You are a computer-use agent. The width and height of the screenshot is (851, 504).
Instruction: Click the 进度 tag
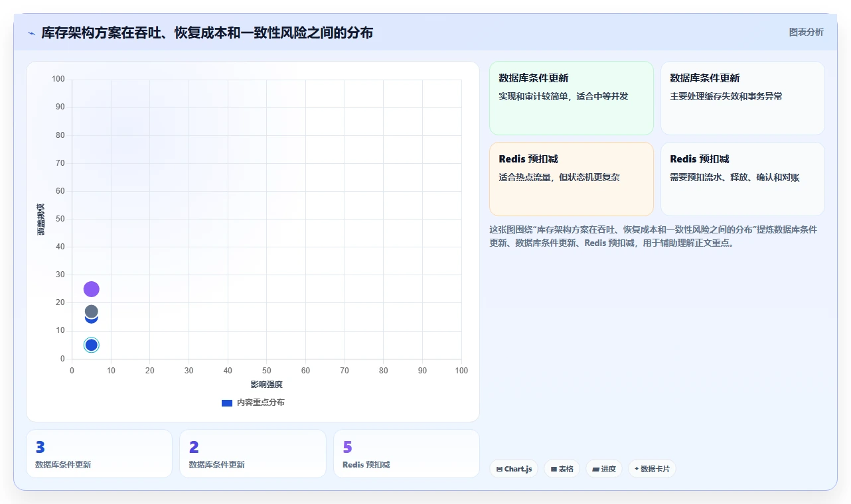pyautogui.click(x=604, y=469)
